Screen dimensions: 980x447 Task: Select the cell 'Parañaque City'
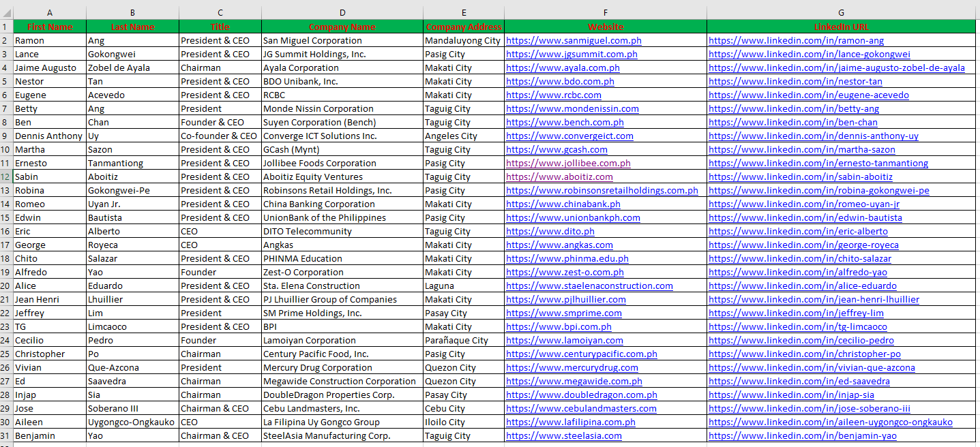464,340
